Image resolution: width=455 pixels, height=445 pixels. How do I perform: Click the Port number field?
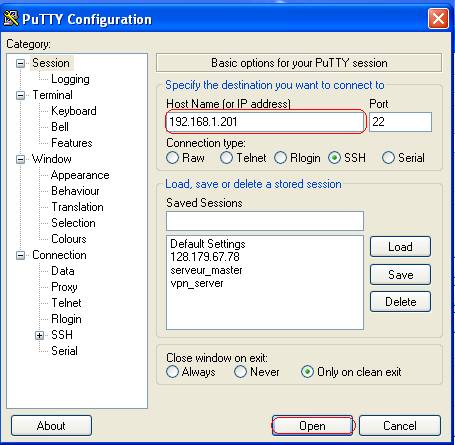[x=400, y=122]
